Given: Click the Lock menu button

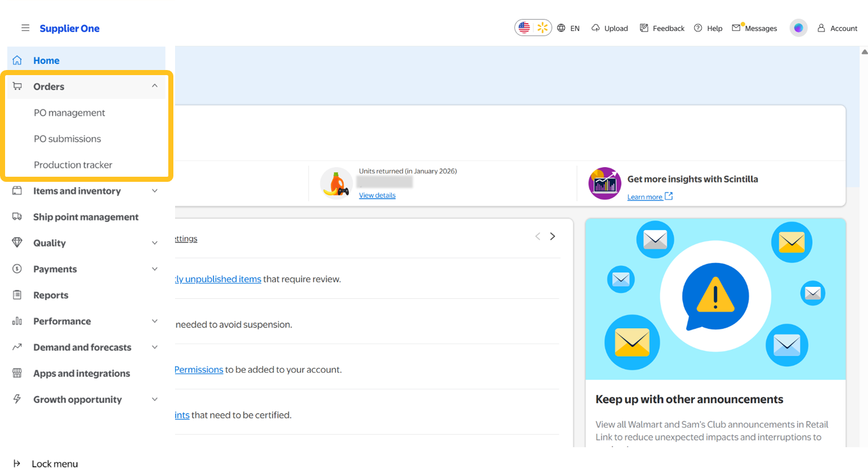Looking at the screenshot, I should [45, 464].
